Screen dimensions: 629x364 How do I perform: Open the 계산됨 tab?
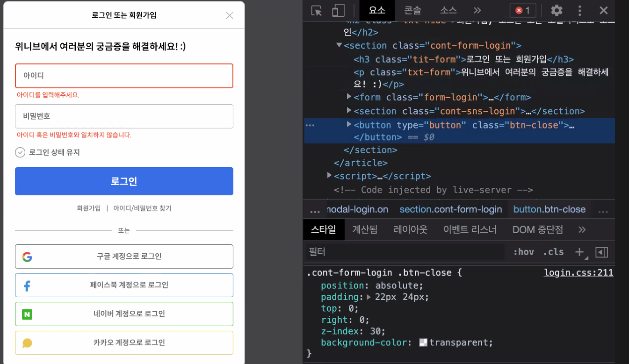pos(365,229)
